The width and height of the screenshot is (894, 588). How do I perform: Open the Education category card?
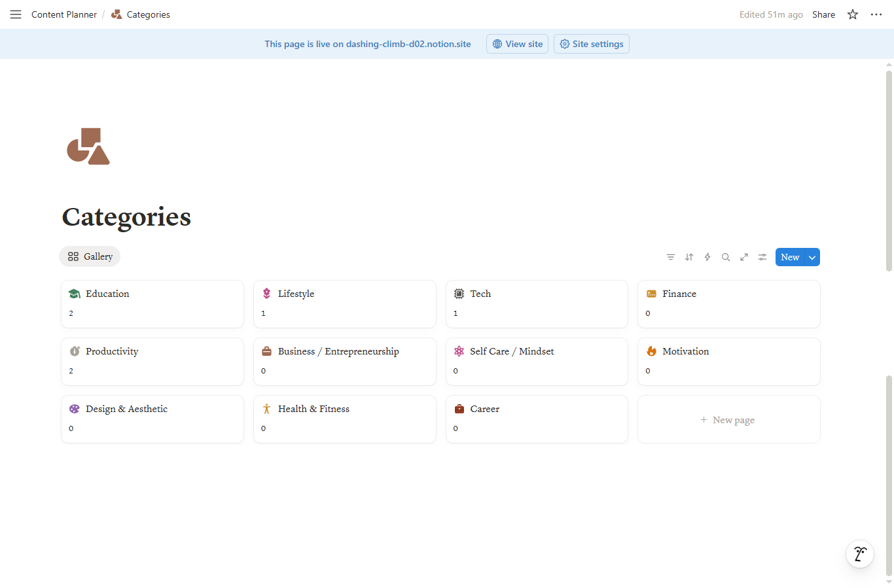[x=152, y=303]
